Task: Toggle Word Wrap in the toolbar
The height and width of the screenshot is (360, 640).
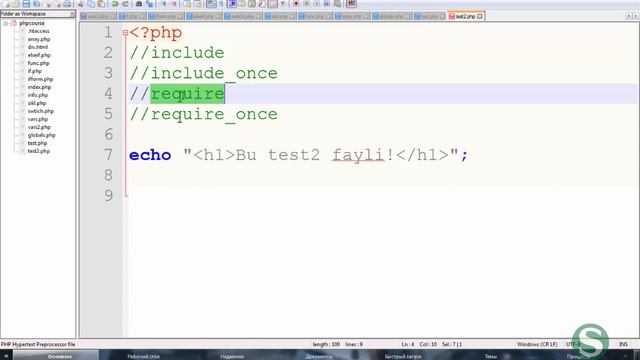Action: pyautogui.click(x=211, y=4)
